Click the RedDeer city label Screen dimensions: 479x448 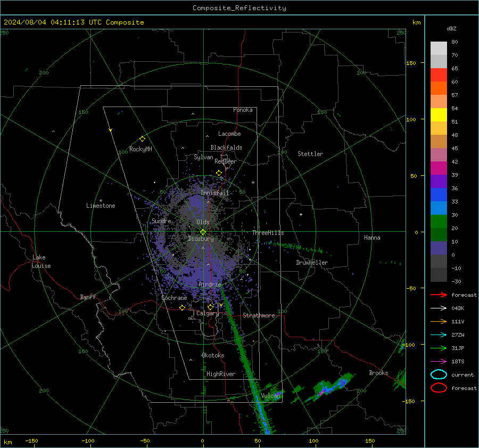pos(226,161)
